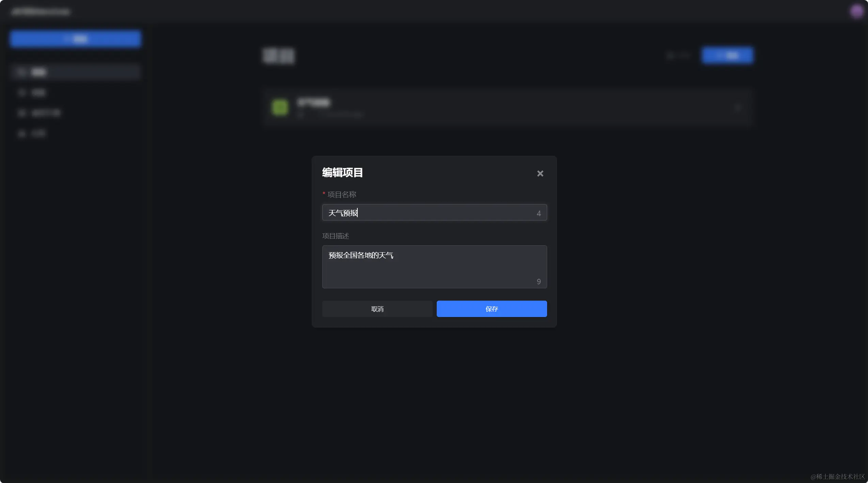Image resolution: width=868 pixels, height=483 pixels.
Task: Click the 项目名称 input containing 天气预报
Action: pos(429,213)
